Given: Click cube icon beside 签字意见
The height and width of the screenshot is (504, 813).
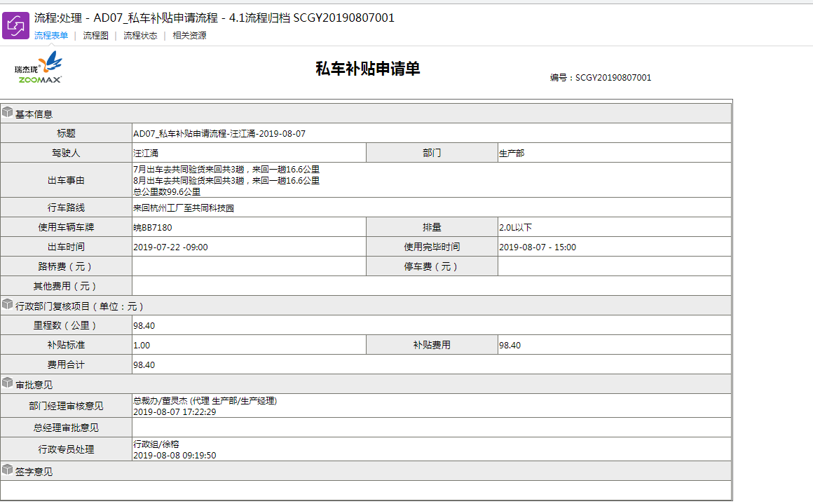Looking at the screenshot, I should tap(8, 470).
